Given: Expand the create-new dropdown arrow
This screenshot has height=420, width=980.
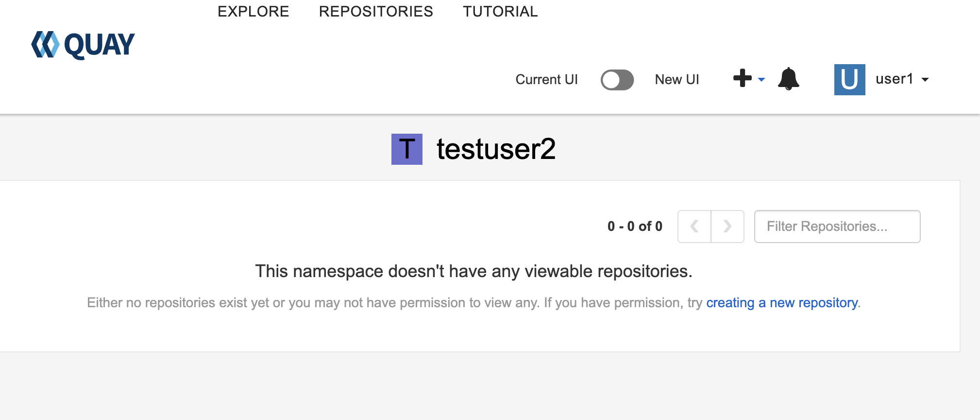Looking at the screenshot, I should point(761,80).
